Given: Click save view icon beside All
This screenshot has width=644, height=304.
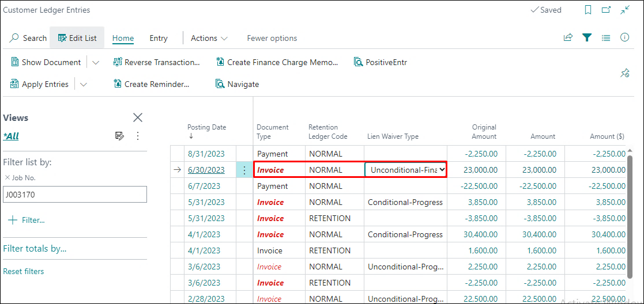Looking at the screenshot, I should (x=119, y=136).
